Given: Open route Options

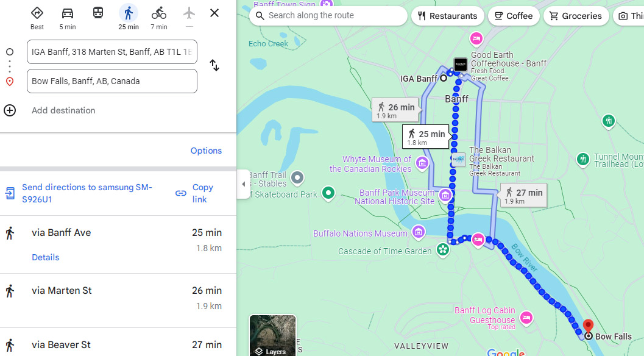Looking at the screenshot, I should click(206, 151).
